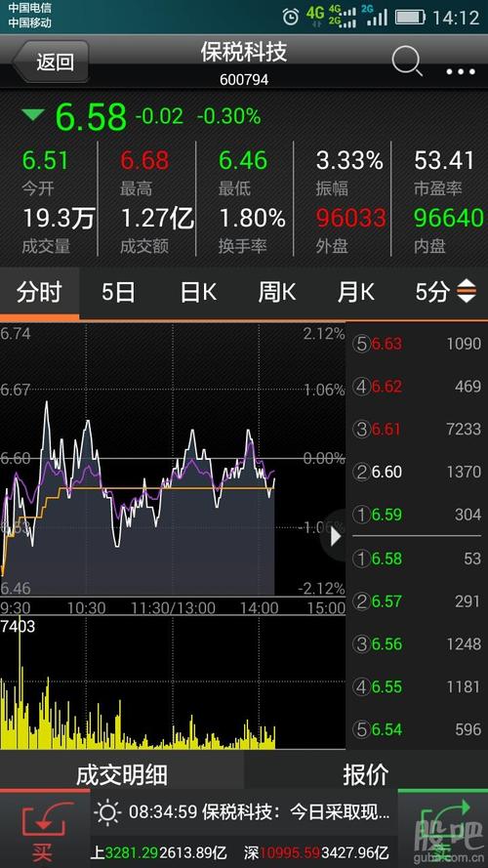Viewport: 488px width, 868px height.
Task: Open the 5分 period dropdown arrows
Action: [x=466, y=291]
